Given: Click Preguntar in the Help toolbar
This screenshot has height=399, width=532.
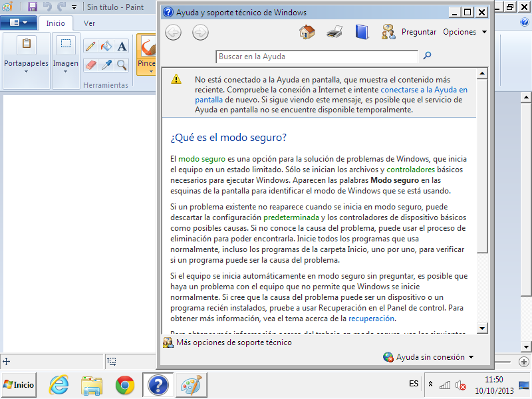Looking at the screenshot, I should point(419,32).
